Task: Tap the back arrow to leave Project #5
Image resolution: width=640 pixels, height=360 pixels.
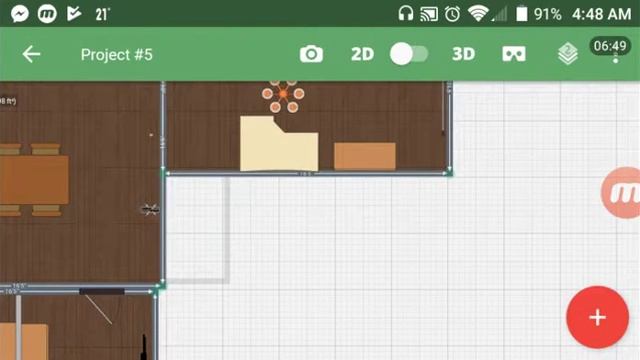Action: tap(31, 54)
